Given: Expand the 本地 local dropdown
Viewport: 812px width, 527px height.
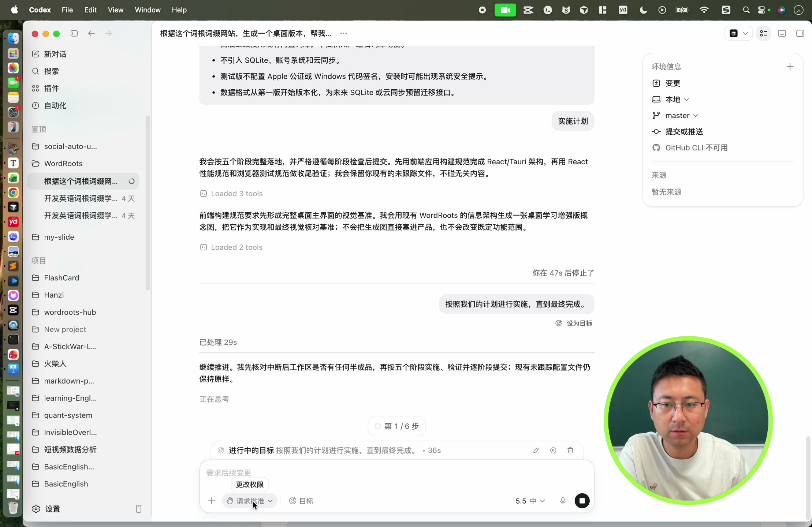Looking at the screenshot, I should 671,100.
